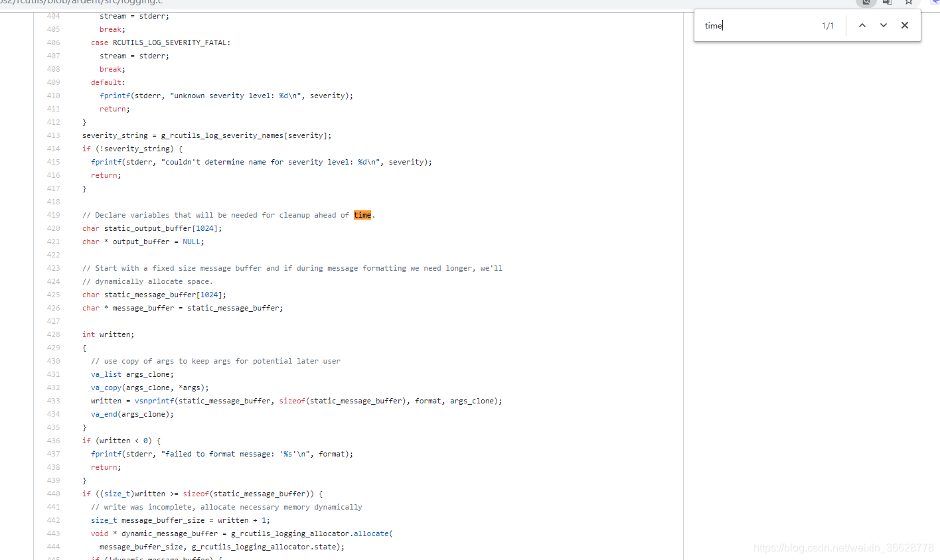Select line number 440
This screenshot has width=940, height=560.
tap(53, 494)
